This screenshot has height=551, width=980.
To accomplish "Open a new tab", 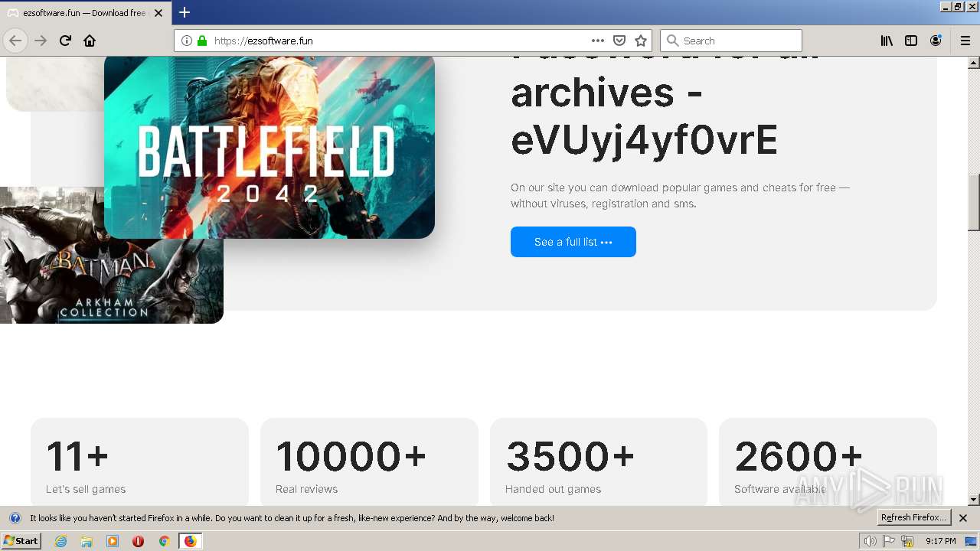I will [185, 12].
